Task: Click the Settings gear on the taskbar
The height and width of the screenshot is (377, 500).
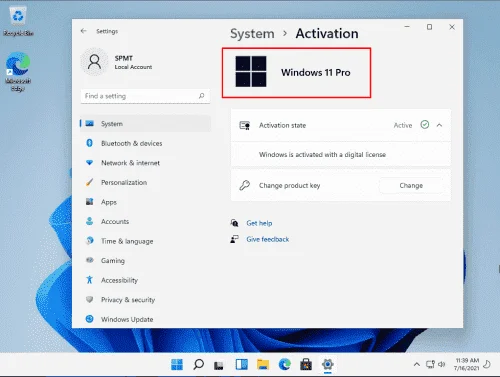Action: click(328, 364)
